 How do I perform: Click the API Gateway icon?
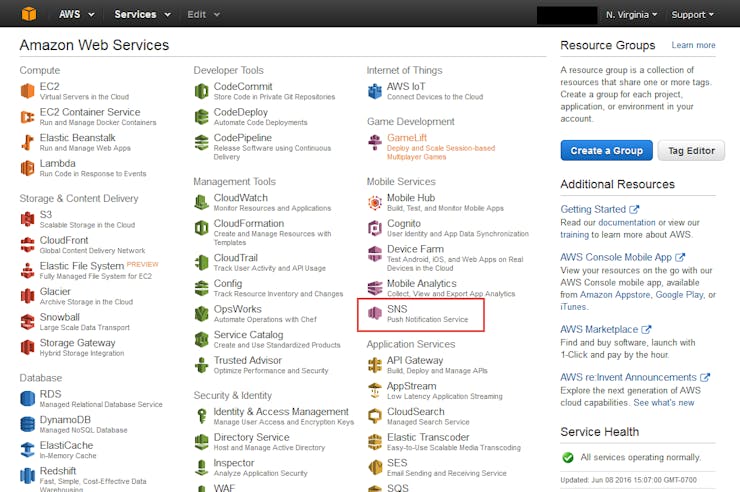[375, 364]
